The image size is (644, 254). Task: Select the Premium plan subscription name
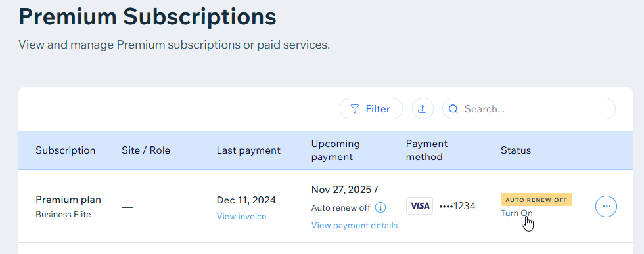tap(68, 200)
